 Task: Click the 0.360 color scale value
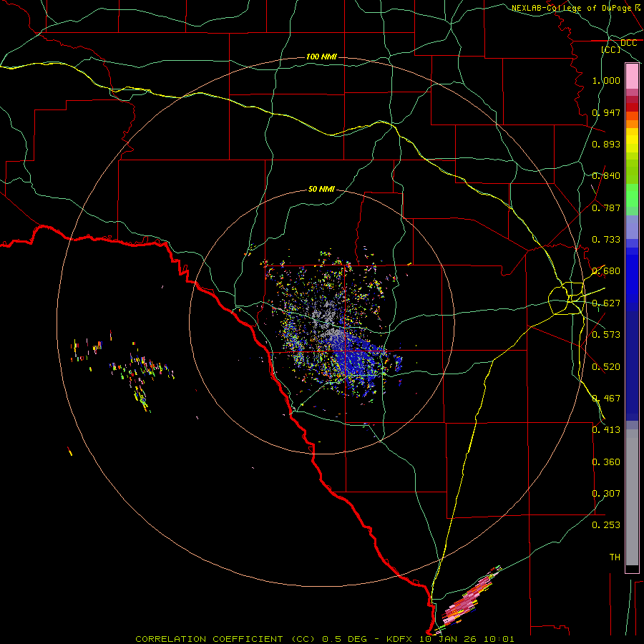coord(606,462)
